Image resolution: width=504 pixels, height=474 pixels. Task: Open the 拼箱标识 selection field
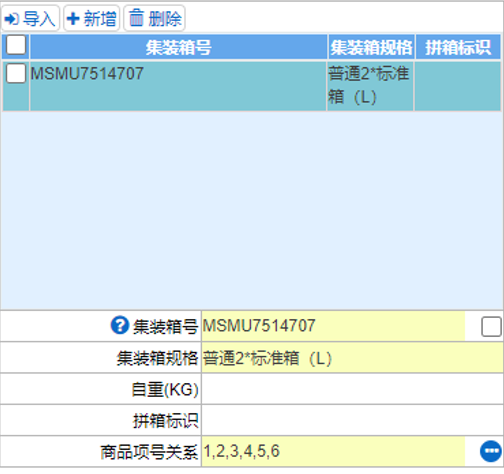pos(352,420)
